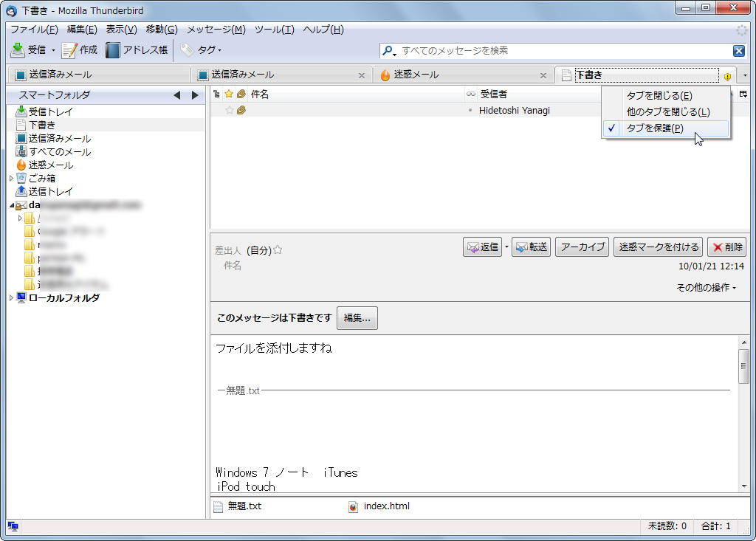Archive the message with the アーカイブ button
The height and width of the screenshot is (541, 756).
click(582, 247)
